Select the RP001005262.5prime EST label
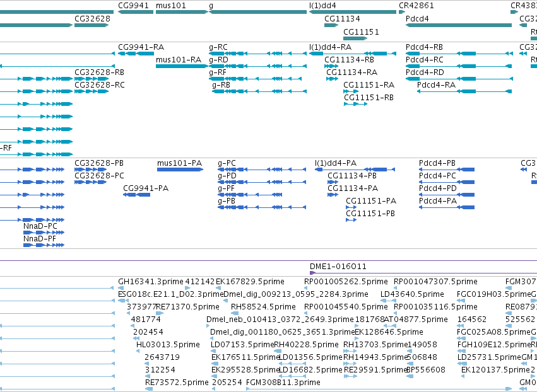This screenshot has height=392, width=537. click(x=346, y=282)
